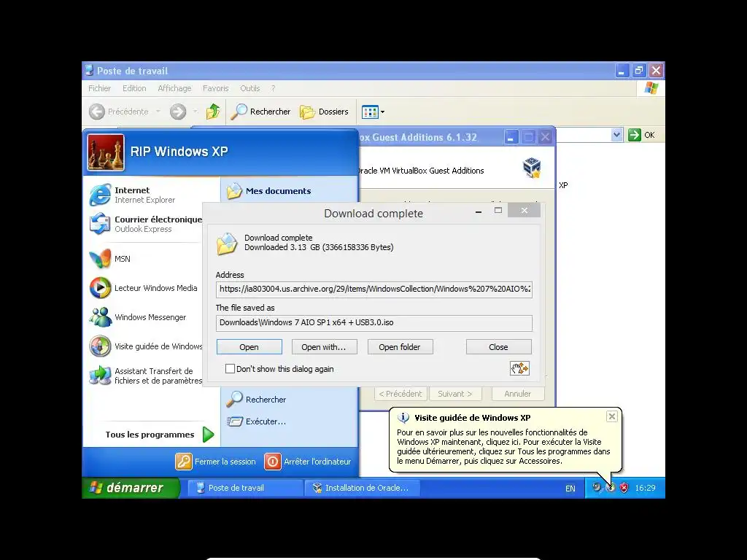Click Rechercher toolbar button in Poste de travail
The height and width of the screenshot is (560, 747).
[260, 112]
